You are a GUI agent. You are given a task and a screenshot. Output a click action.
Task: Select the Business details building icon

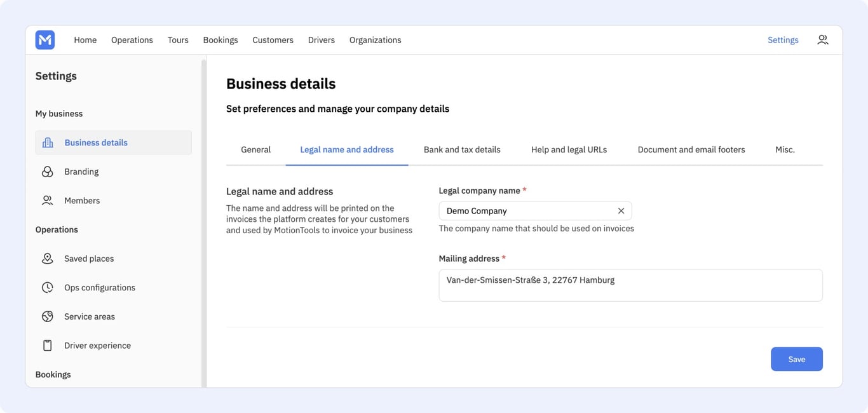pos(48,142)
